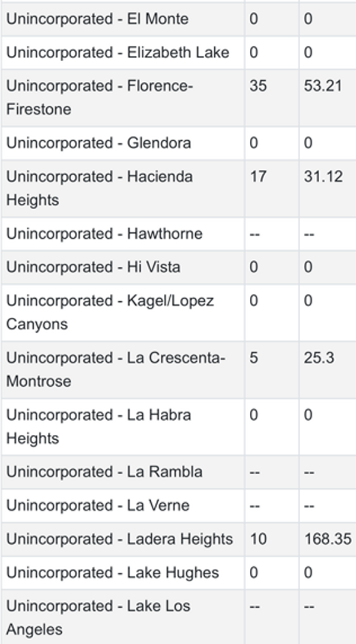Select the Unincorporated - Lake Los Angeles cell

(x=123, y=617)
